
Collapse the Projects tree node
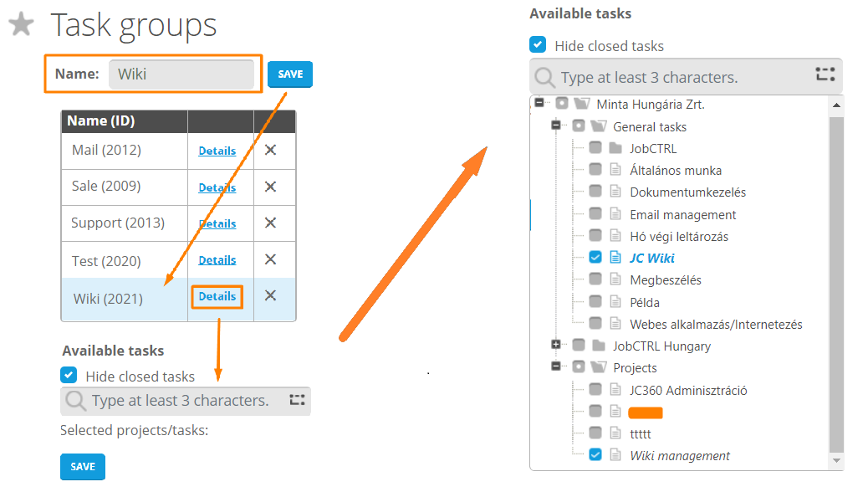click(556, 366)
